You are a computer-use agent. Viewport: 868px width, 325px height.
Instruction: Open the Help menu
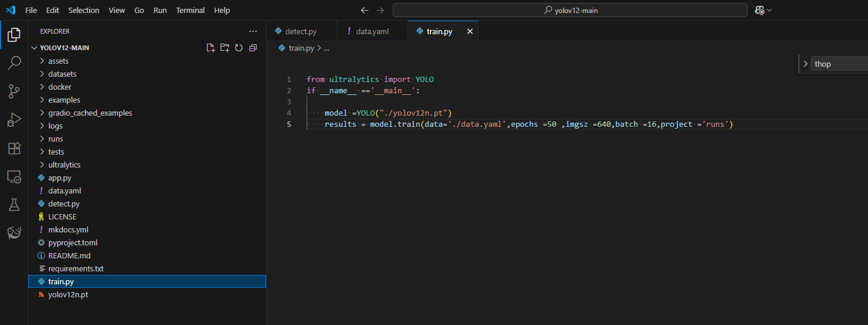click(222, 10)
